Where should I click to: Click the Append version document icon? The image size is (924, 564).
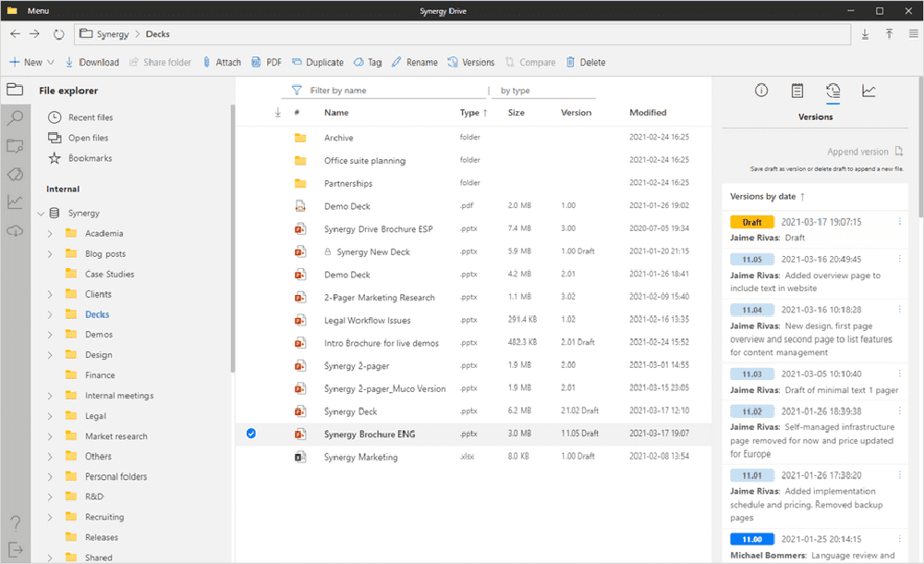(899, 152)
